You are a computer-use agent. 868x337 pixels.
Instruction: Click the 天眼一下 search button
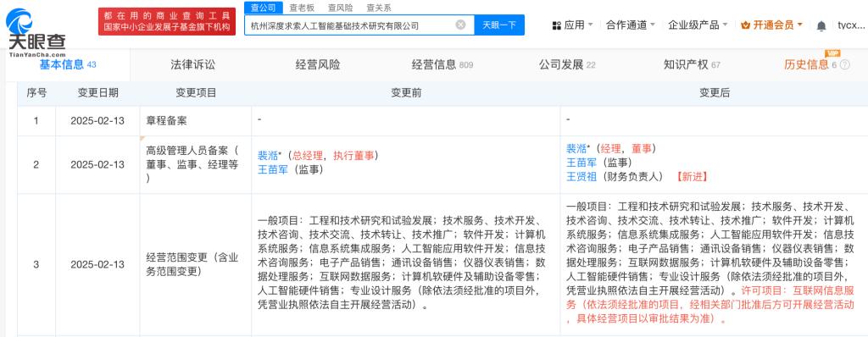tap(499, 25)
